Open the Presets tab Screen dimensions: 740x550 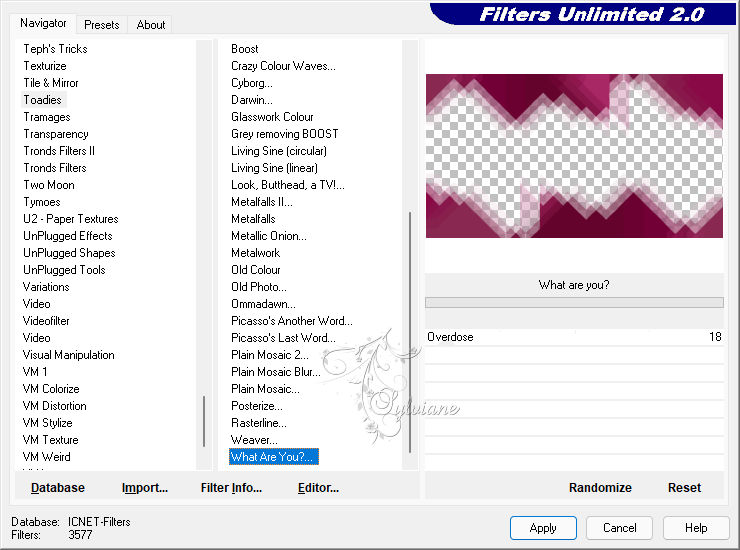[101, 25]
